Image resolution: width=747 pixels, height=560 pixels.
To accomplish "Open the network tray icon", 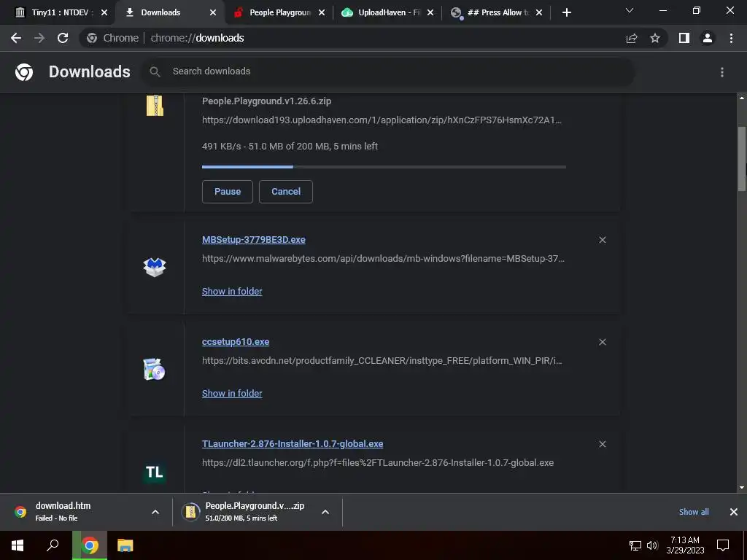I will tap(635, 545).
